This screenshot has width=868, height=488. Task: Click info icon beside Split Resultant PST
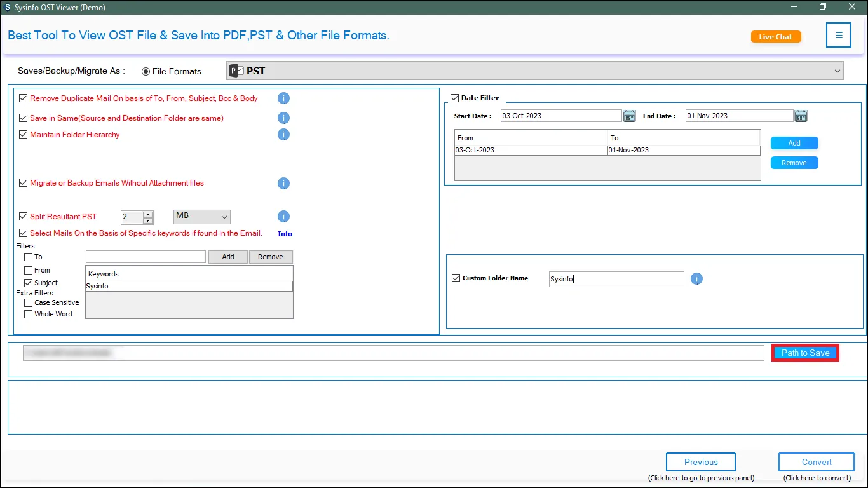coord(284,217)
